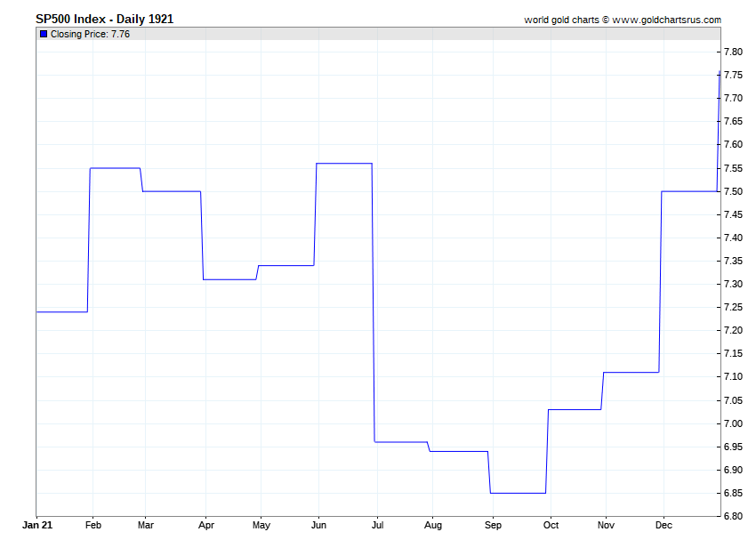Viewport: 756px width, 548px height.
Task: Click the 7.30 y-axis value
Action: pyautogui.click(x=734, y=284)
